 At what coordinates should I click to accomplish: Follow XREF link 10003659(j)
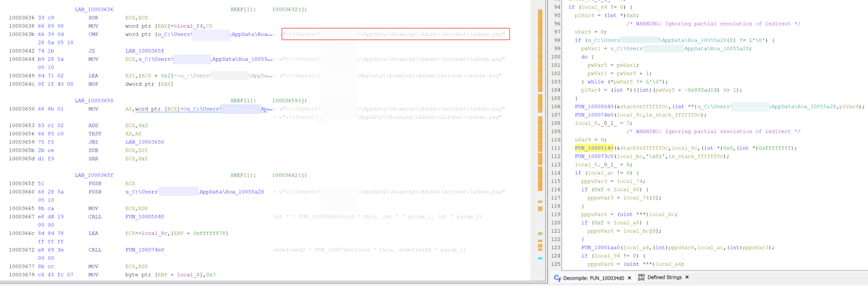289,101
